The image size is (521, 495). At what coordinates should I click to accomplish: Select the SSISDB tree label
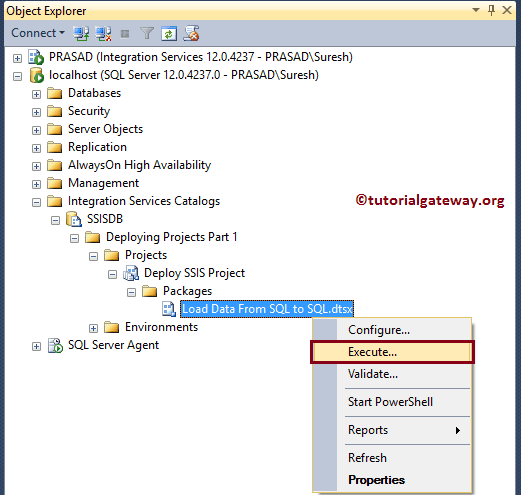[105, 219]
